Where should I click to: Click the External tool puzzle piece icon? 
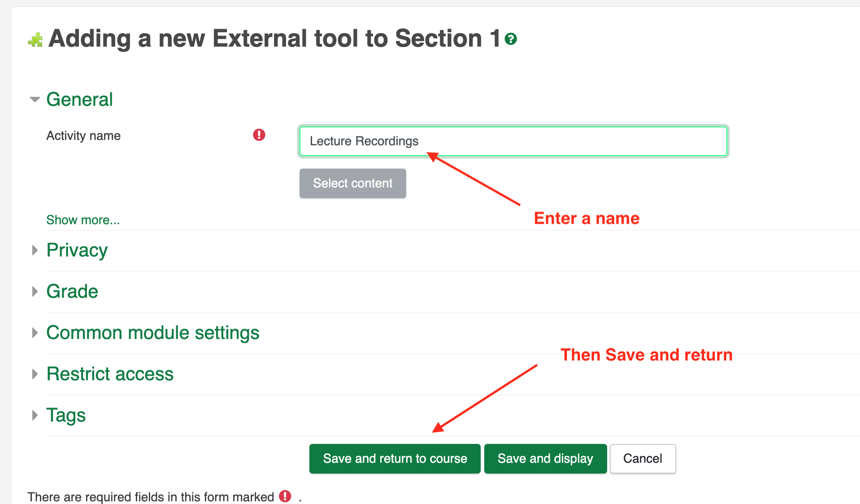click(x=35, y=39)
